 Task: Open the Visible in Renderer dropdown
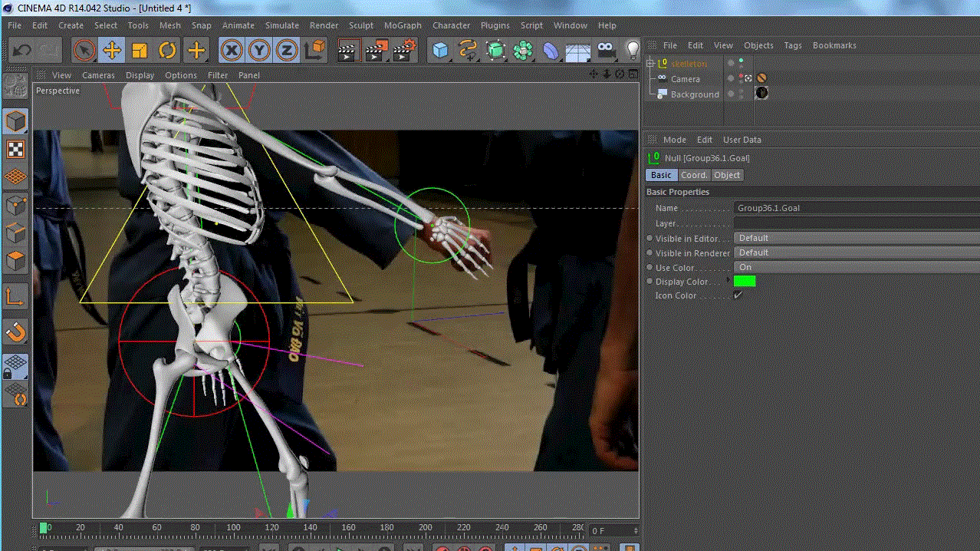[x=857, y=252]
